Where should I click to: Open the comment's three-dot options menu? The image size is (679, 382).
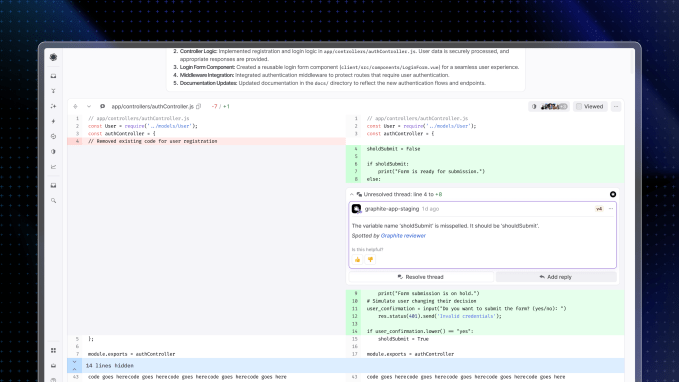tap(611, 209)
